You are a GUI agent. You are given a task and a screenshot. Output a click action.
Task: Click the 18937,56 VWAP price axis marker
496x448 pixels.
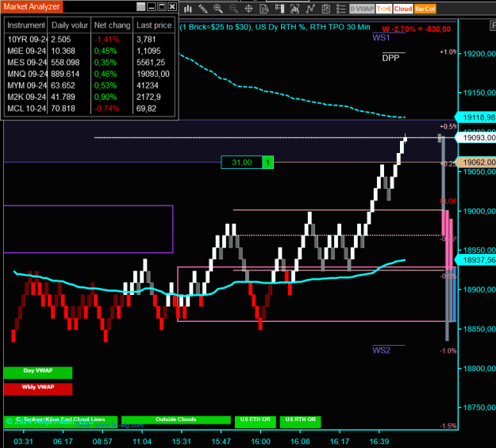pos(477,260)
